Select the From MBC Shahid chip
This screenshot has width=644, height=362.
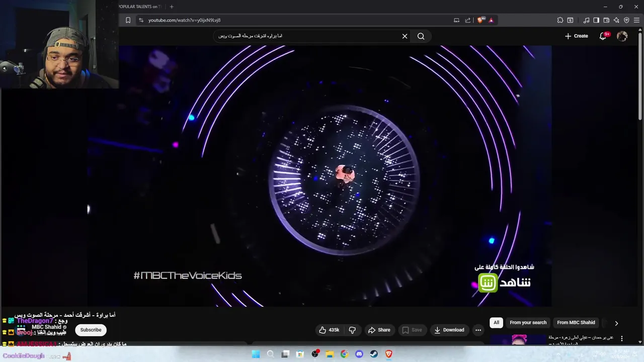click(x=576, y=323)
